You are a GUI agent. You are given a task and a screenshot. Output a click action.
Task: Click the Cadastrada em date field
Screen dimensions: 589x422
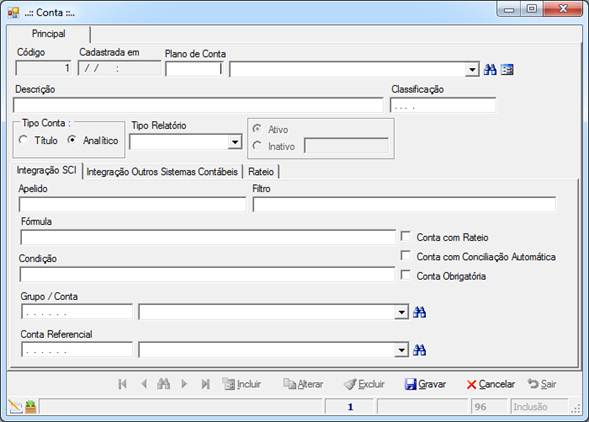119,68
